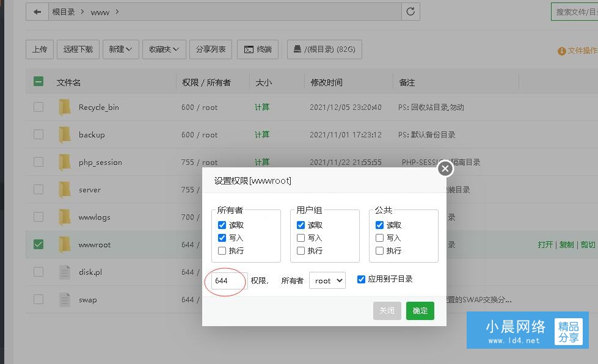Screen dimensions: 598x364
Task: Uncheck owner 读取 (read) permission
Action: [x=222, y=225]
